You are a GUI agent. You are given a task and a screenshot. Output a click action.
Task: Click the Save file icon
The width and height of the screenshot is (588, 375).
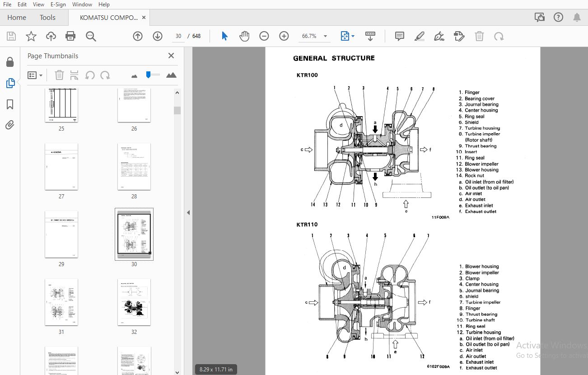point(11,36)
